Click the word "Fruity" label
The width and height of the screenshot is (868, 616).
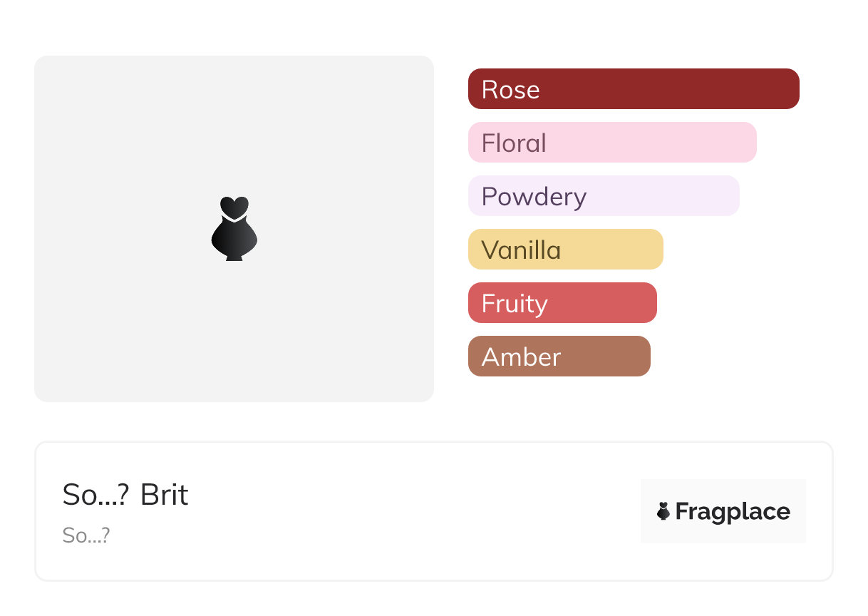515,304
